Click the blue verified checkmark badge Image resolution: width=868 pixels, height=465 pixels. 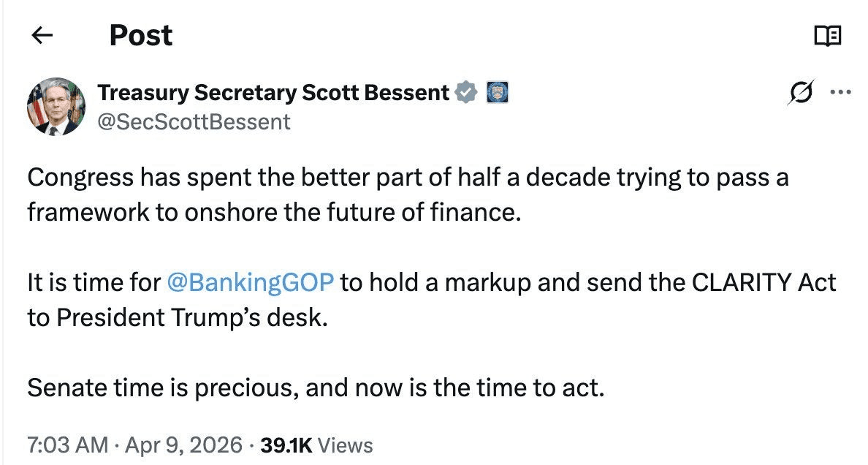click(467, 93)
